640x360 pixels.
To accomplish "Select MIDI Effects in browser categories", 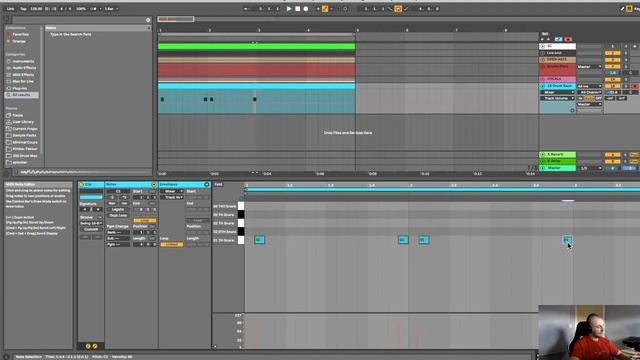I will tap(23, 75).
